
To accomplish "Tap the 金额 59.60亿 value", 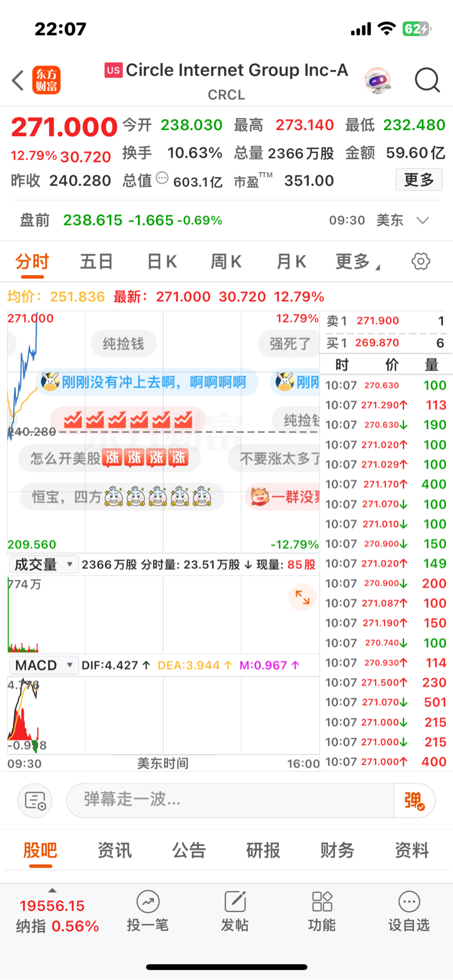I will (395, 153).
